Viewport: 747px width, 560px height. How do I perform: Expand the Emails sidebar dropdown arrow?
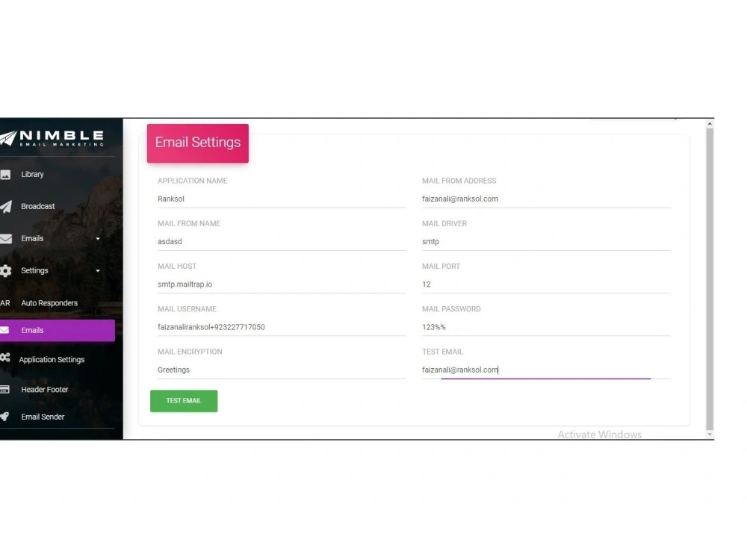98,239
